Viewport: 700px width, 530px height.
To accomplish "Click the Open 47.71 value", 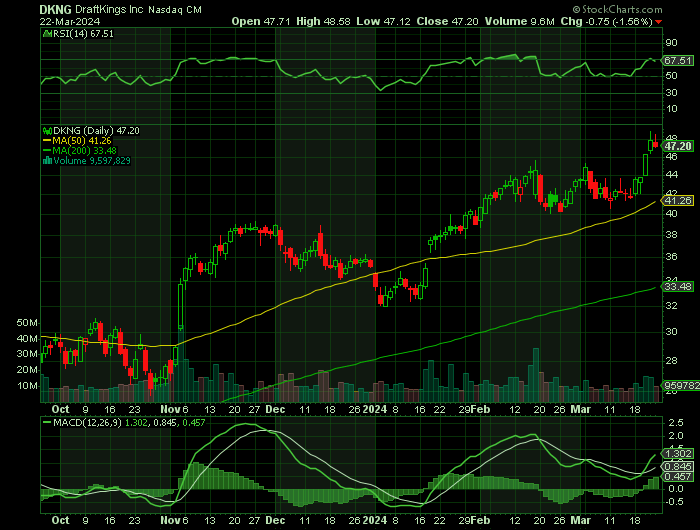I will 261,21.
